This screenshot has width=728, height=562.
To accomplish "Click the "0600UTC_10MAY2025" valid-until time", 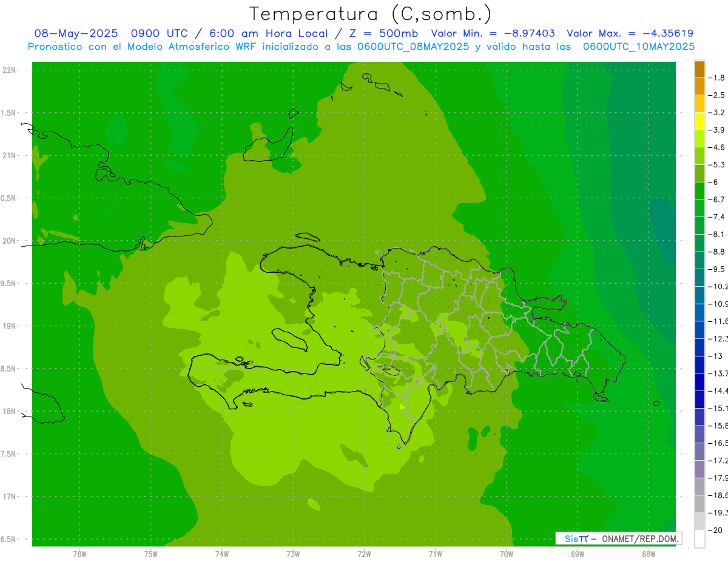I will (639, 47).
